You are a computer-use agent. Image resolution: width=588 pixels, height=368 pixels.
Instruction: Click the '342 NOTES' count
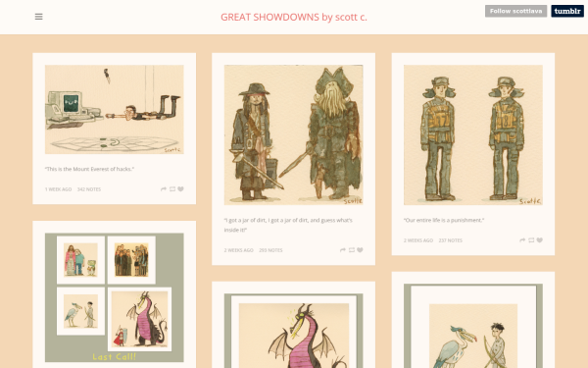pos(89,189)
